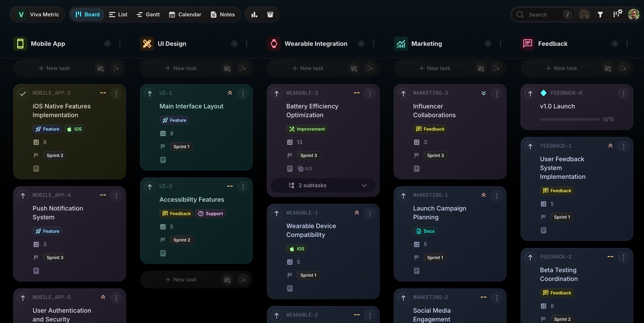Click the Marketing column chart icon
The height and width of the screenshot is (323, 644).
pos(401,43)
